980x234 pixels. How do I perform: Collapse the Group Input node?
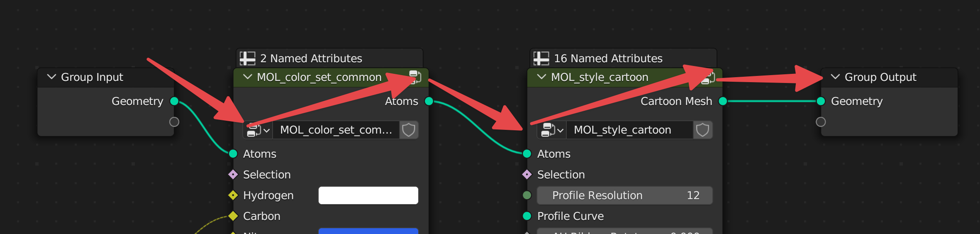click(x=51, y=77)
